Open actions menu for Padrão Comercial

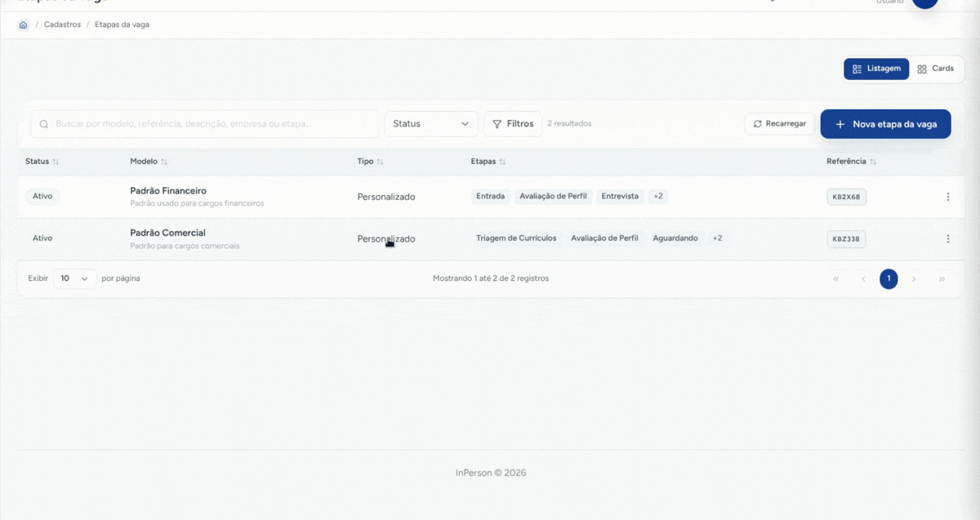948,239
